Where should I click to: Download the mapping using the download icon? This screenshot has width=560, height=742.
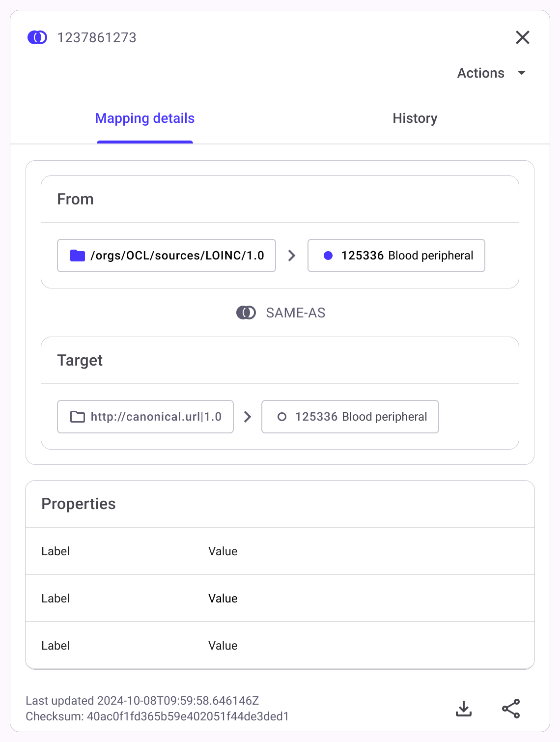[464, 709]
